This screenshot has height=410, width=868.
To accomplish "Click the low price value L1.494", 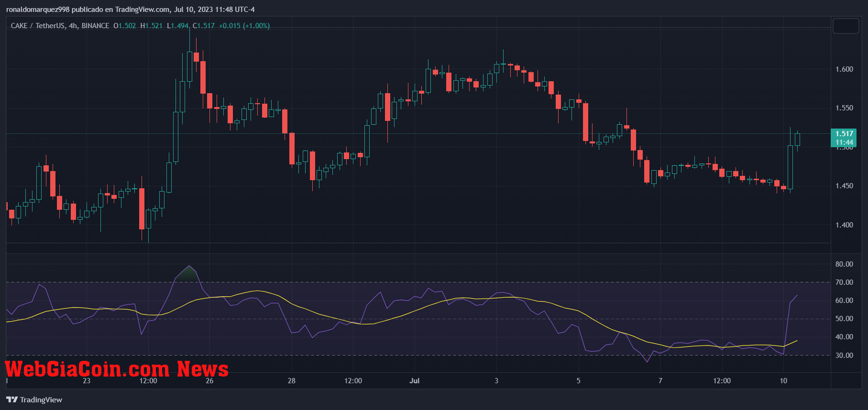I will [178, 26].
